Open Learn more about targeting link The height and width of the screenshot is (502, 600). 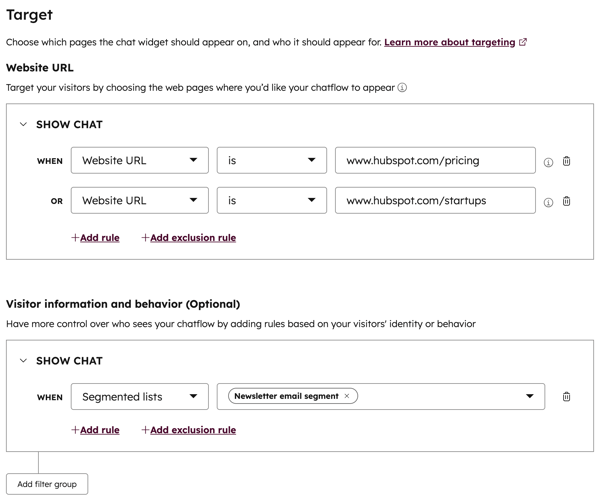point(449,43)
